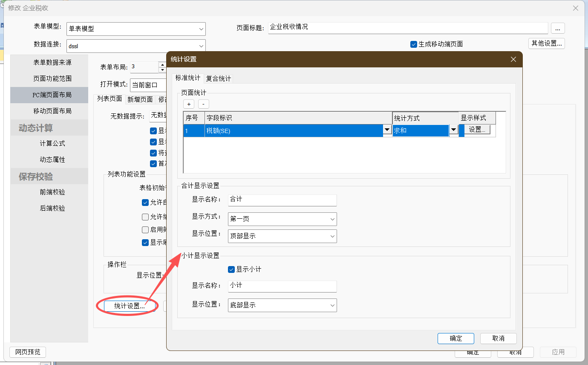This screenshot has height=365, width=588.
Task: Click the minus button to remove statistic row
Action: coord(204,104)
